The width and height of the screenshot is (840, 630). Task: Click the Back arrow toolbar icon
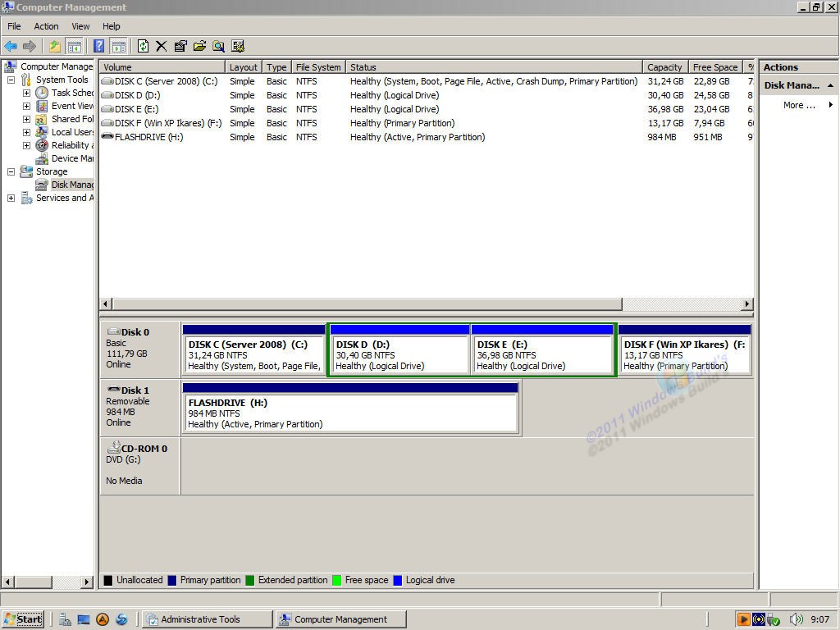(x=11, y=47)
